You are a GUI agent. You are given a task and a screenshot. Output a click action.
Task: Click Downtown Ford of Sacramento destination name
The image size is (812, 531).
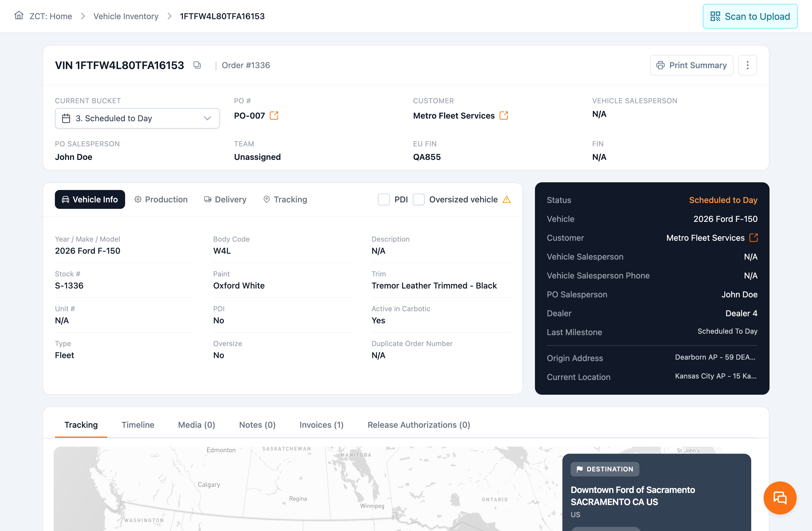pyautogui.click(x=633, y=496)
